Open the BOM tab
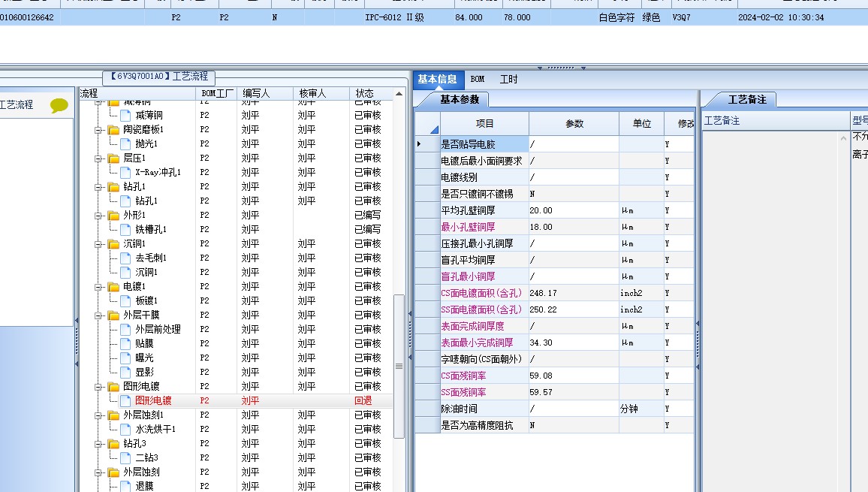 pyautogui.click(x=478, y=79)
